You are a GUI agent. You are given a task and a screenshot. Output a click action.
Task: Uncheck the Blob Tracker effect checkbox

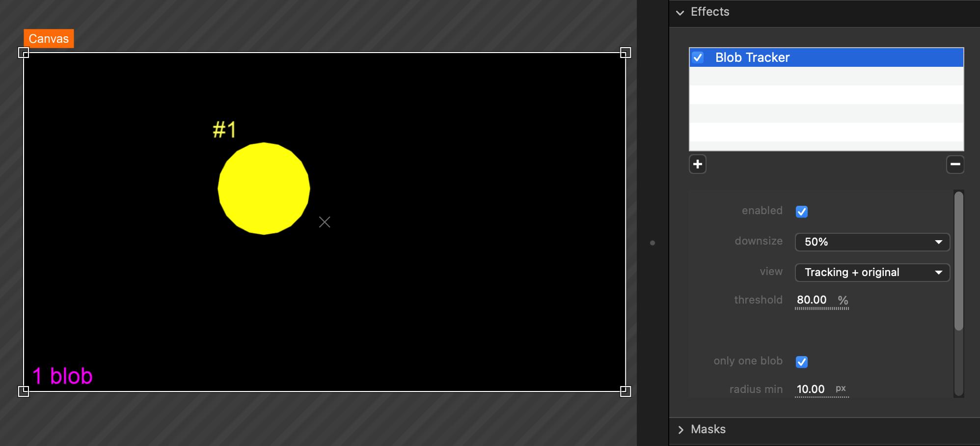click(698, 57)
